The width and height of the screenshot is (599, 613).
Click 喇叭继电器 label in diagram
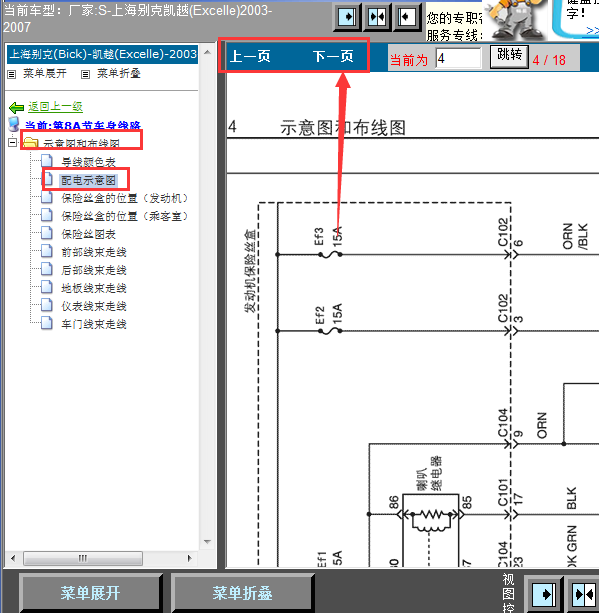click(x=430, y=473)
